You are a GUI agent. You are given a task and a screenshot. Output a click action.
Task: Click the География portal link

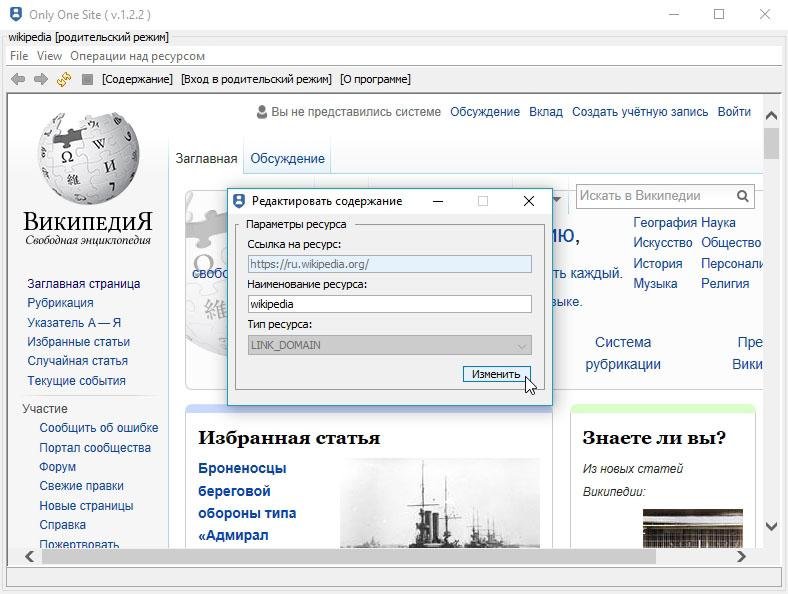pos(664,222)
